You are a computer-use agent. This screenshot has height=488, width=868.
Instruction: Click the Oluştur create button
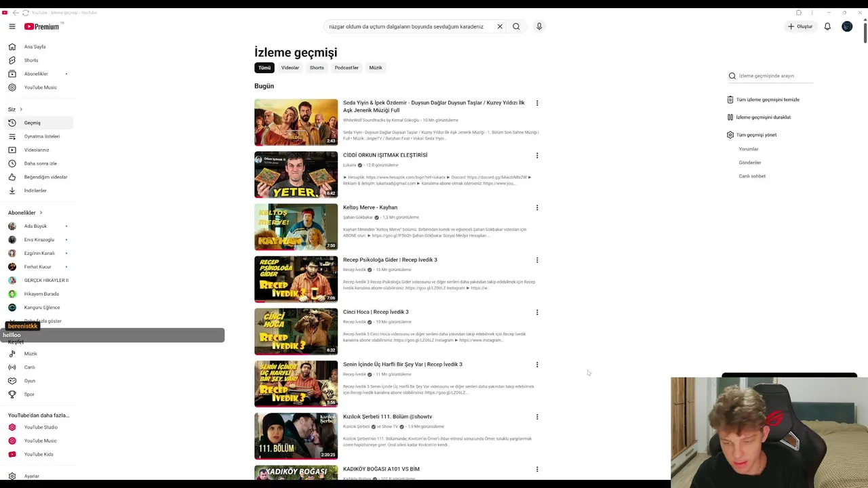click(800, 26)
